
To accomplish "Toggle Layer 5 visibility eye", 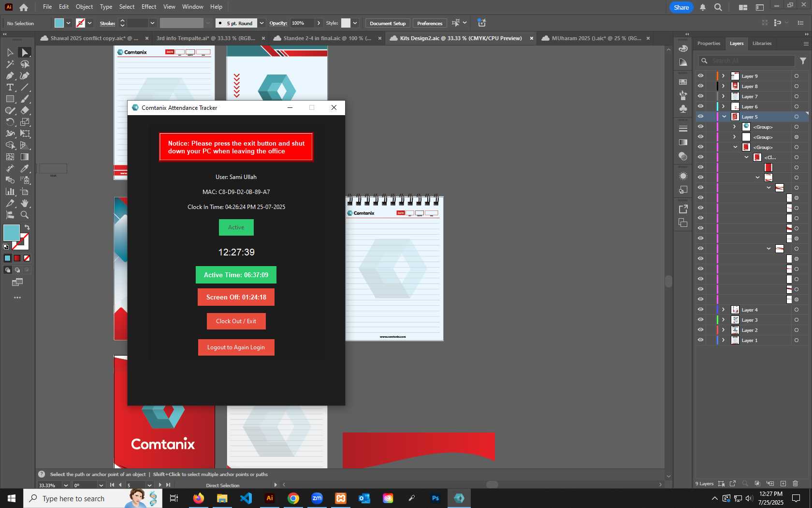I will pos(700,117).
